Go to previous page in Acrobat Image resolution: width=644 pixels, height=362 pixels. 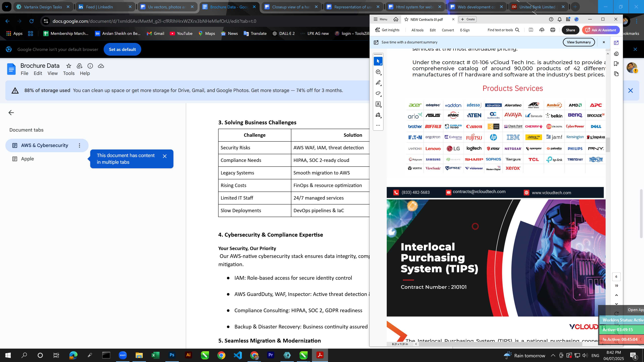pos(616,295)
